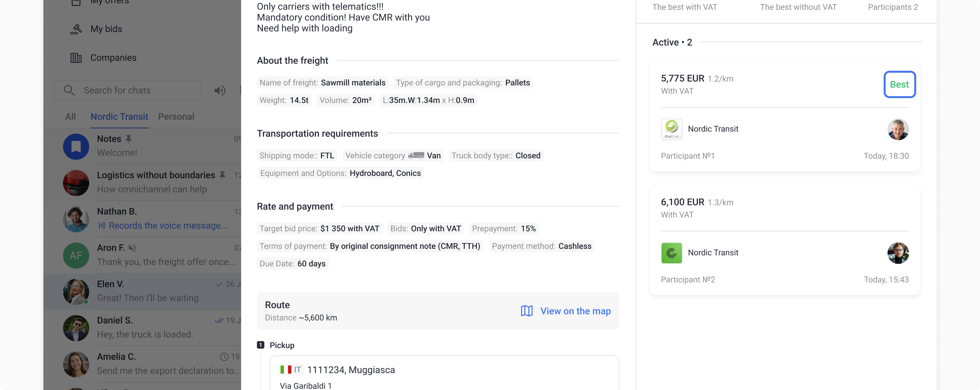Click the Pallets packaging value

coord(517,83)
